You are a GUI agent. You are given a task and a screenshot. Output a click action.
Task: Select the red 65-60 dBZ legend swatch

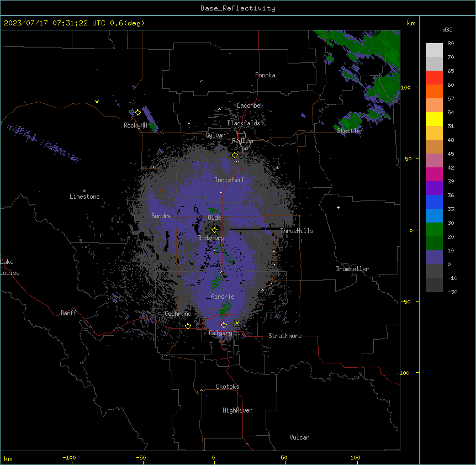tap(434, 77)
